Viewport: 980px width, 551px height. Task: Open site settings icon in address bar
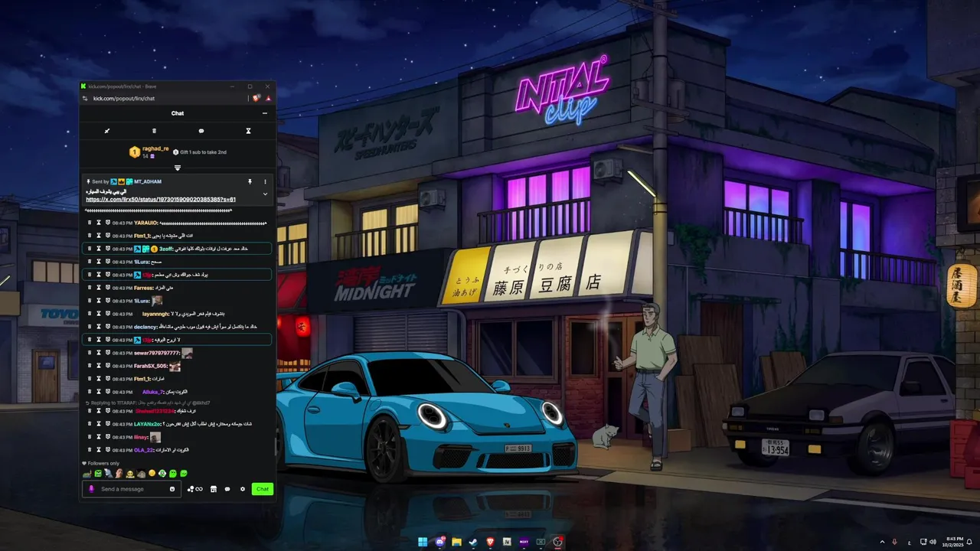click(86, 98)
